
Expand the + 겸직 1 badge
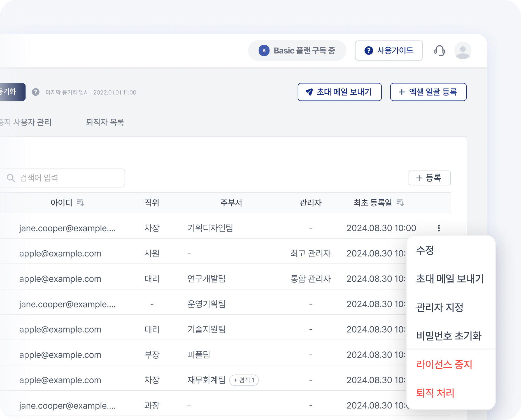tap(244, 380)
